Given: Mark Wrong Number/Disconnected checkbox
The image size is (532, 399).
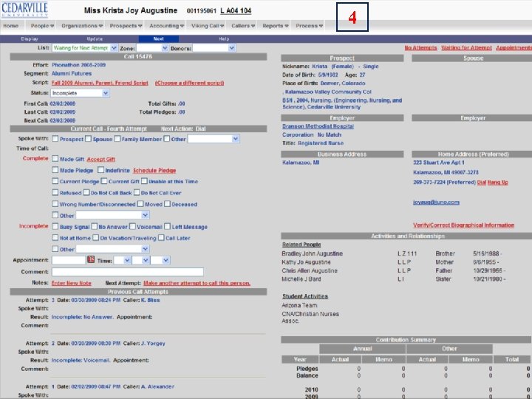Looking at the screenshot, I should (55, 204).
